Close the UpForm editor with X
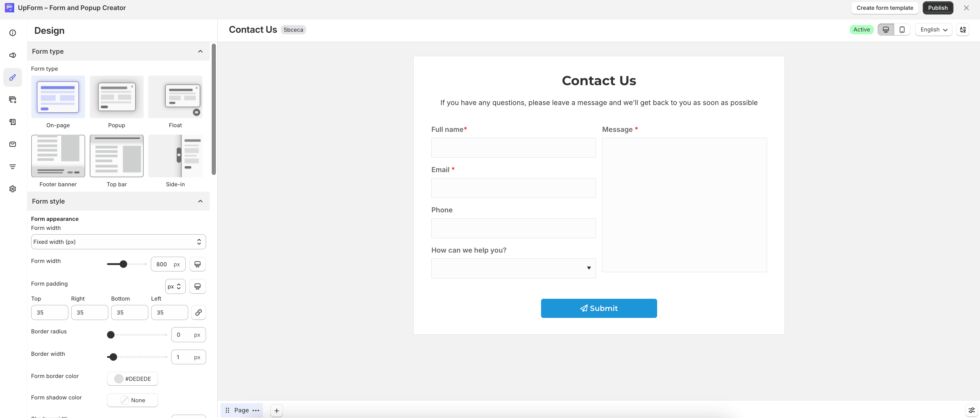Screen dimensions: 980x418 pos(966,8)
